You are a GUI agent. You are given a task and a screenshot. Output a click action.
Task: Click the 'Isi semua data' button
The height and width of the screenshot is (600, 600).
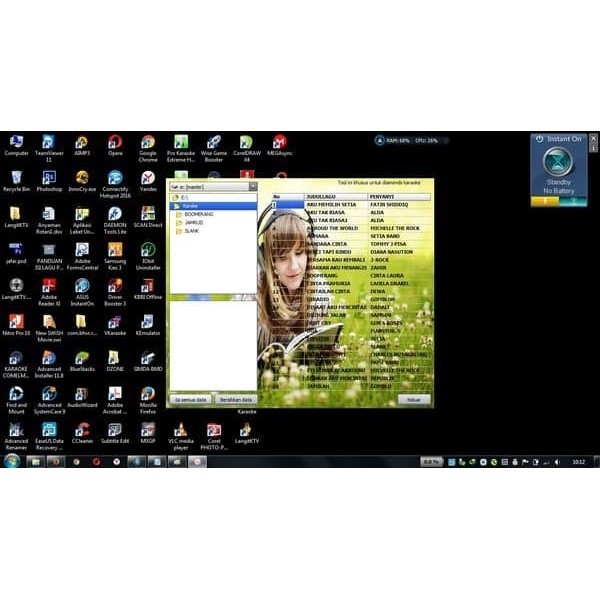coord(191,399)
